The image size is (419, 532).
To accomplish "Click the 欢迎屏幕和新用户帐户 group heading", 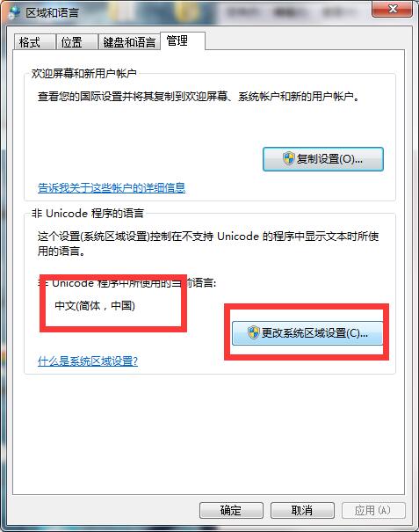I will point(84,73).
